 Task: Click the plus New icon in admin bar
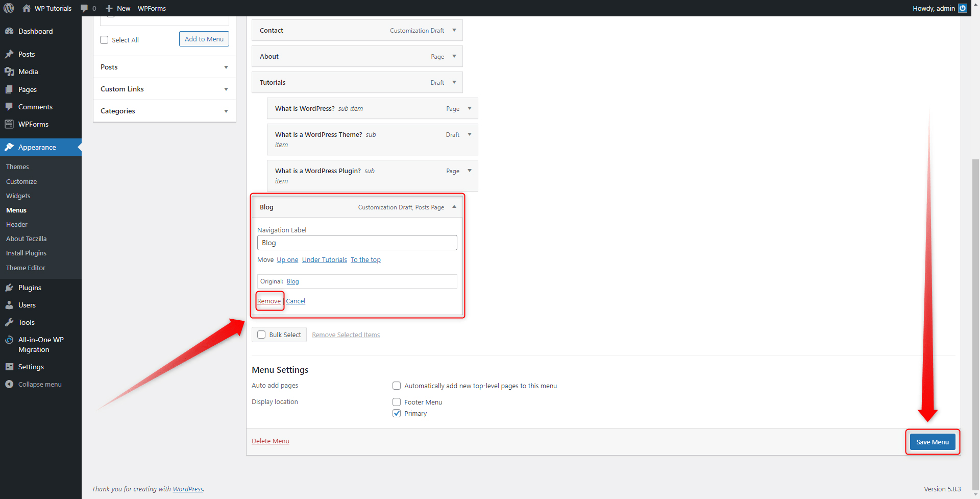(x=109, y=8)
